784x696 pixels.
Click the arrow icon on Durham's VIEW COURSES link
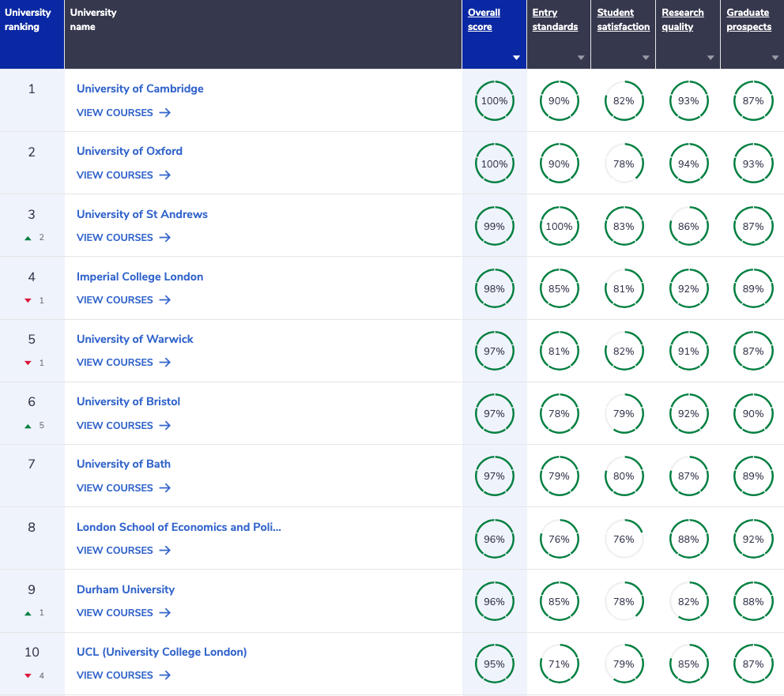(166, 612)
